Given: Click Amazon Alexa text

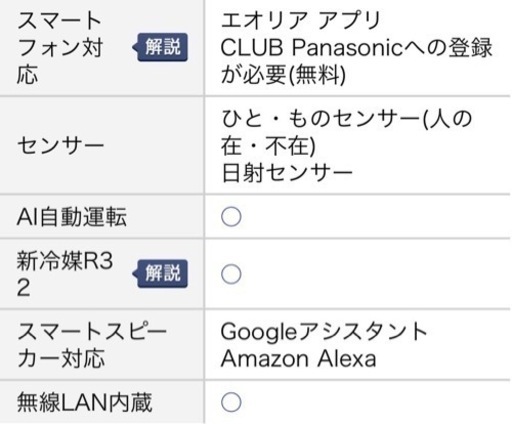Looking at the screenshot, I should 299,359.
